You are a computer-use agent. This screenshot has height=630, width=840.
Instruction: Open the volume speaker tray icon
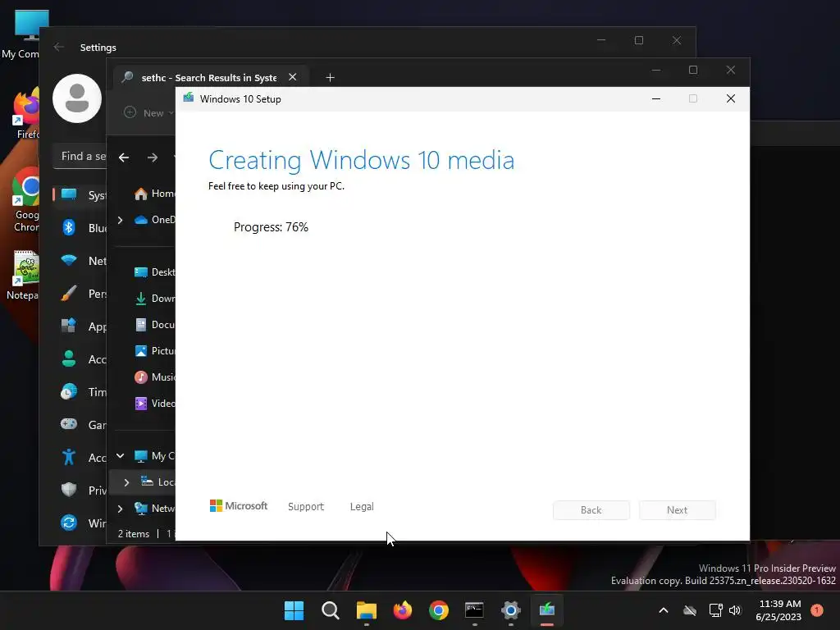[x=735, y=610]
